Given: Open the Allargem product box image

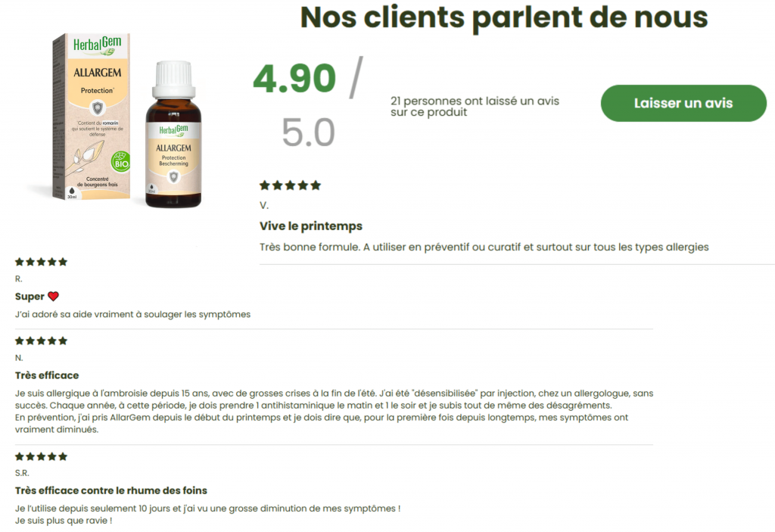Looking at the screenshot, I should coord(92,117).
